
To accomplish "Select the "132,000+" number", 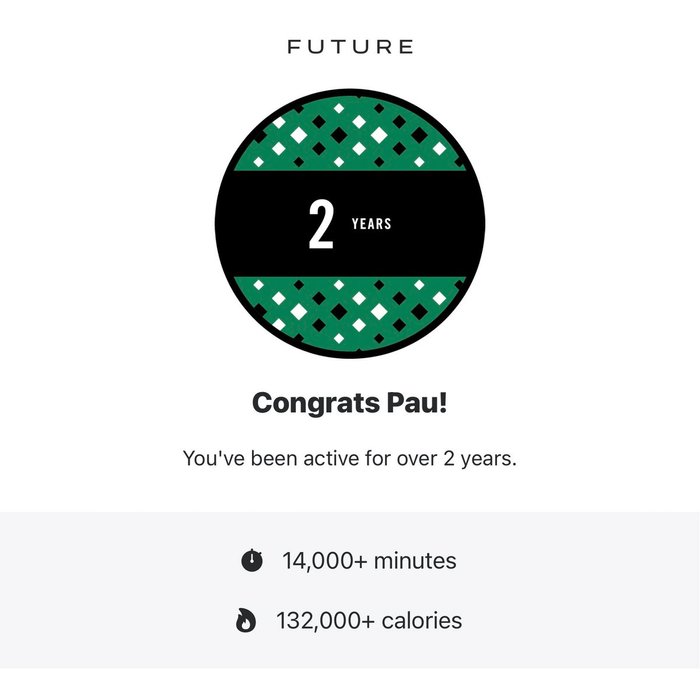I will pyautogui.click(x=324, y=621).
